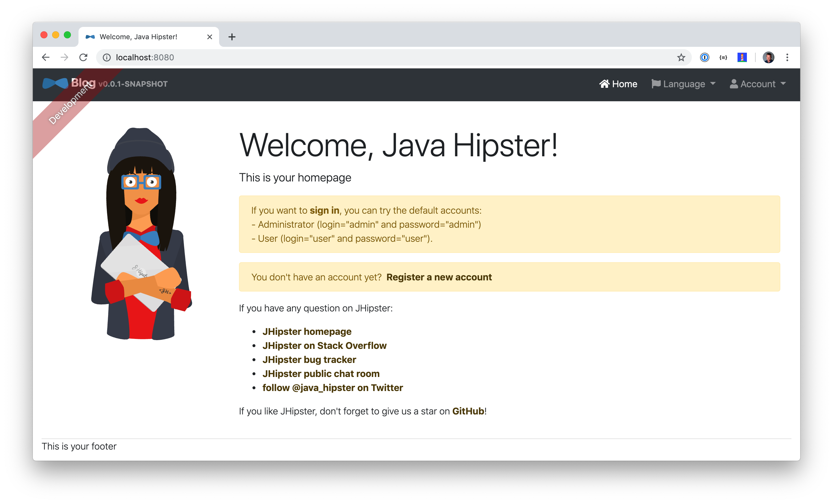Click the GitHub link
Screen dimensions: 833x504
click(x=468, y=411)
